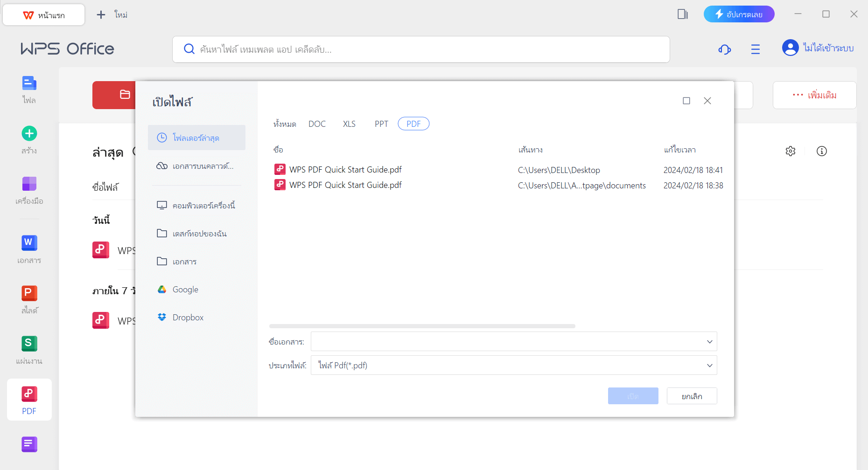Select the สไลด์ Presentation icon
Screen dimensions: 868x470
click(29, 293)
